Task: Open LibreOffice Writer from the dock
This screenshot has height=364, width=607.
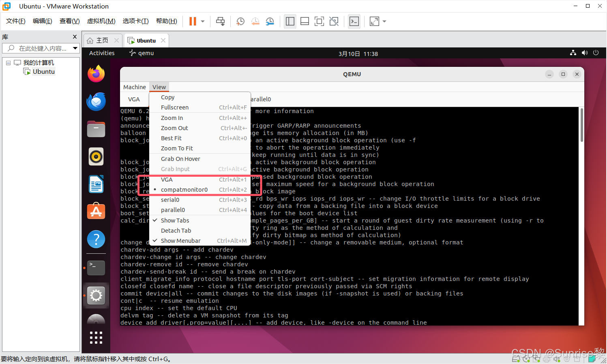Action: [x=96, y=184]
